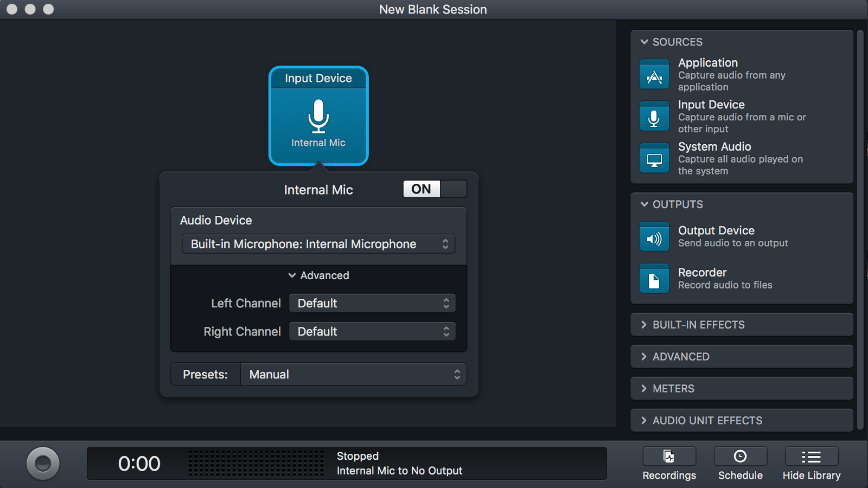Open the Audio Device dropdown
The height and width of the screenshot is (488, 868).
(x=318, y=244)
